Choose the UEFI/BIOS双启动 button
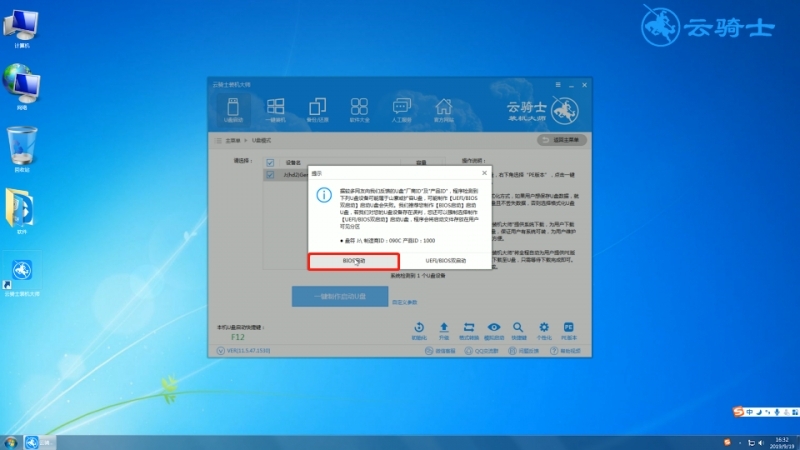 coord(445,261)
